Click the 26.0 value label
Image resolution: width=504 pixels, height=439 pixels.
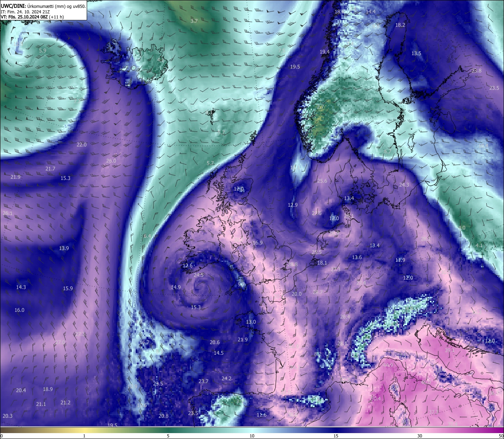pos(111,161)
